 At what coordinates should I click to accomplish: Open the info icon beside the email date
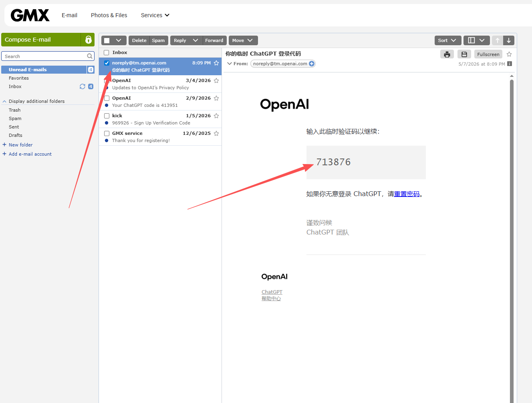pos(510,64)
